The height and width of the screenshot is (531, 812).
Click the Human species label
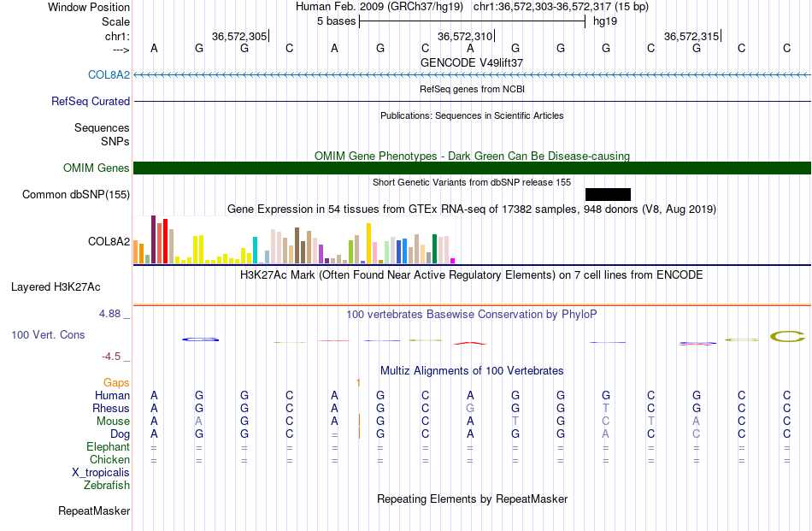click(112, 395)
